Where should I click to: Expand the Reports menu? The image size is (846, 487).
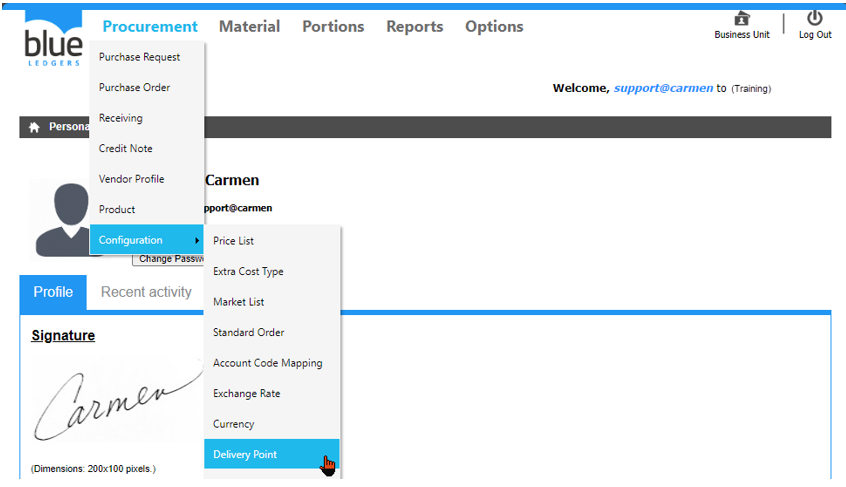[x=414, y=27]
